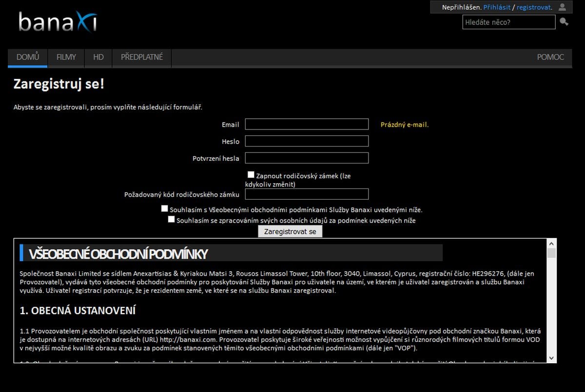Open the registrovat link
Viewport: 585px width, 392px height.
point(534,7)
